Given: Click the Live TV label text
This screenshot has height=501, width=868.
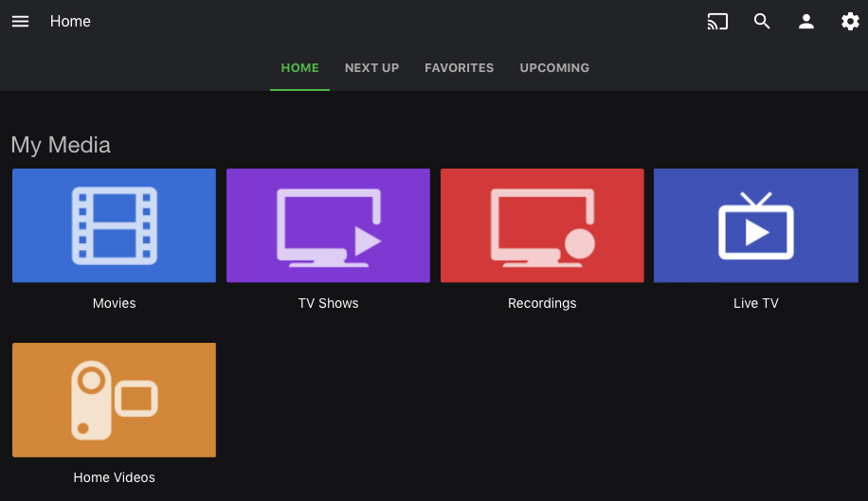Looking at the screenshot, I should click(x=756, y=303).
